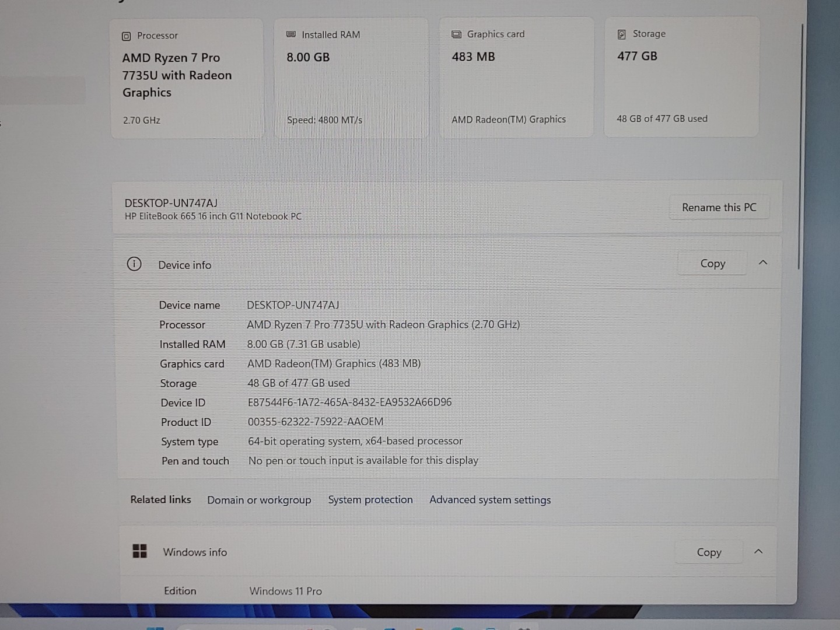Click the Device info circle icon
The width and height of the screenshot is (840, 630).
pos(134,264)
